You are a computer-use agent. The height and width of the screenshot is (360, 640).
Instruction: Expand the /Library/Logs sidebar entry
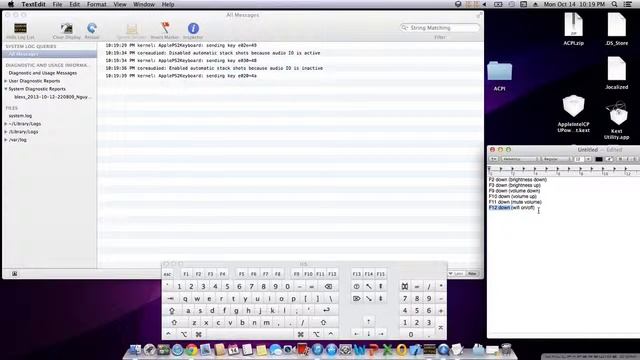[x=6, y=132]
